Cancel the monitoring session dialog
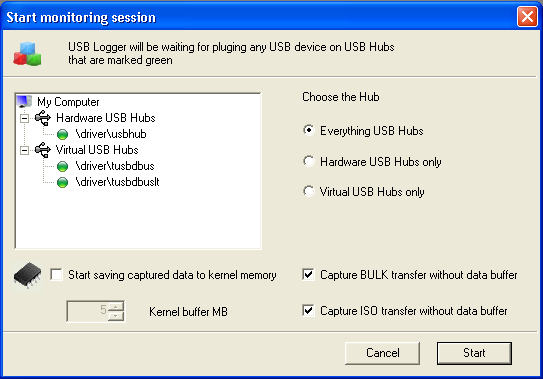 (382, 353)
